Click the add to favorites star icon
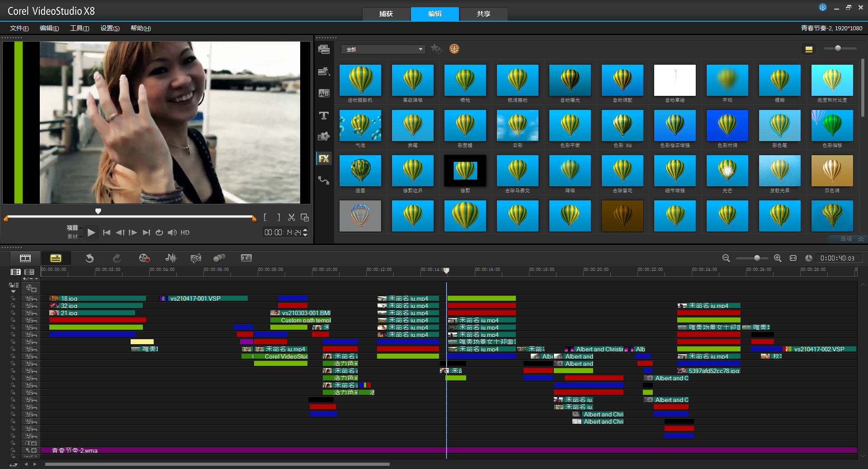Viewport: 868px width, 469px height. (x=436, y=49)
